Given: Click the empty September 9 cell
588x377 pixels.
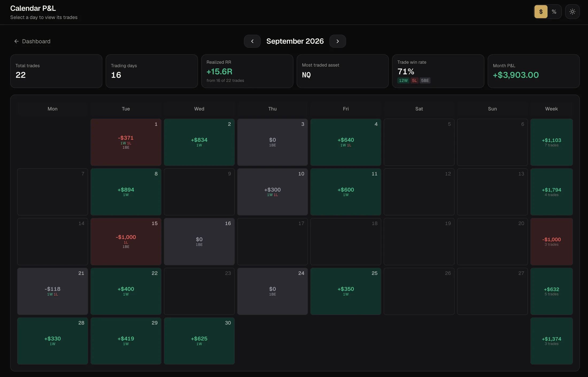Looking at the screenshot, I should [199, 192].
